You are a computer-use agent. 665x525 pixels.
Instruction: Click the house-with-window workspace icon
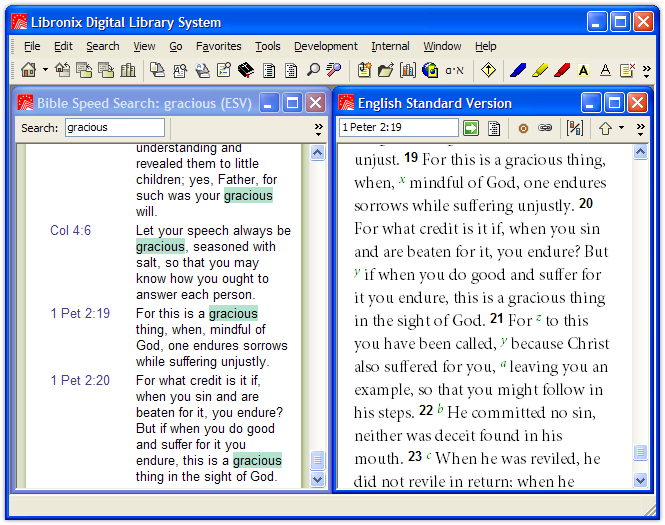pos(63,70)
